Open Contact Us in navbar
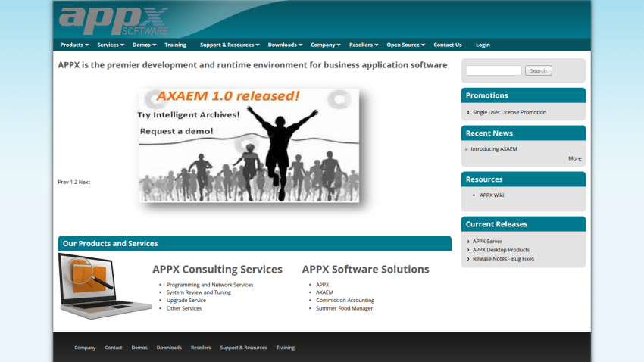644x362 pixels. pyautogui.click(x=447, y=45)
